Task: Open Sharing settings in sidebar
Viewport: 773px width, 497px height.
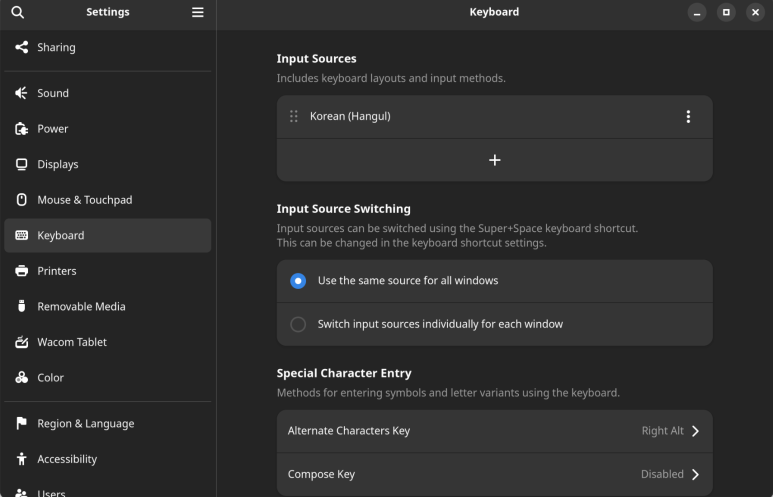Action: (107, 47)
